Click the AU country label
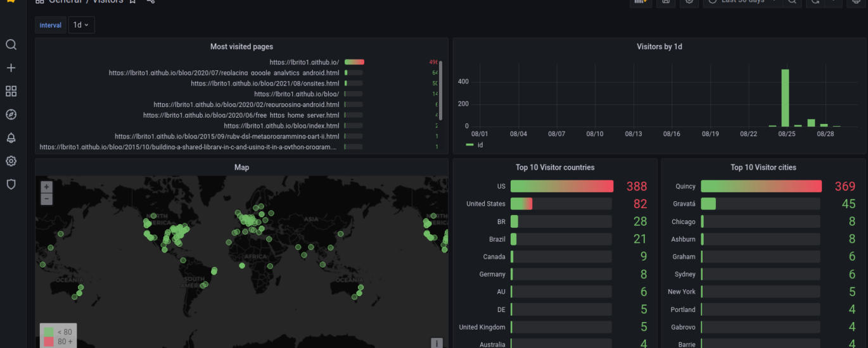 pos(501,292)
